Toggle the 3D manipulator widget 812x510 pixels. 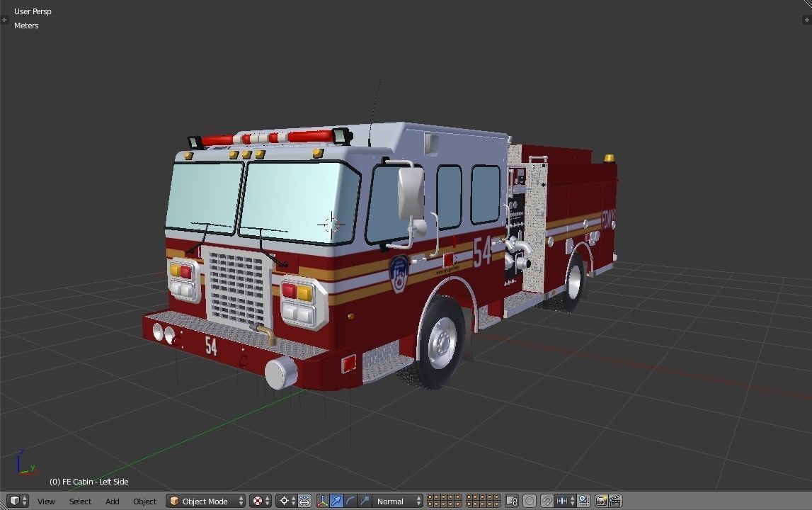click(322, 501)
